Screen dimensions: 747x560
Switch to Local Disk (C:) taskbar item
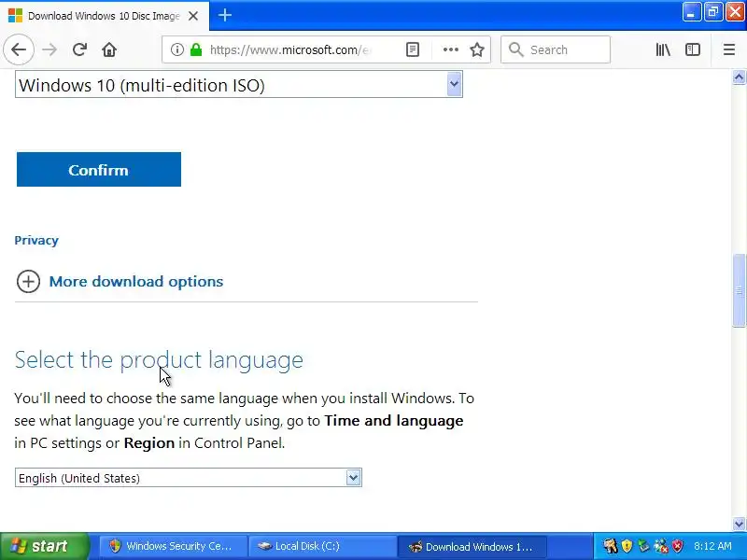[x=322, y=546]
